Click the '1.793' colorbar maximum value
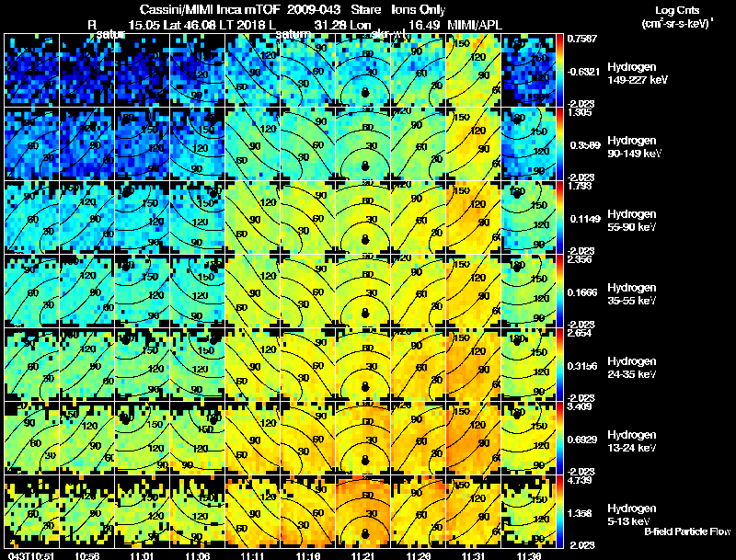Image resolution: width=736 pixels, height=560 pixels. pyautogui.click(x=580, y=186)
